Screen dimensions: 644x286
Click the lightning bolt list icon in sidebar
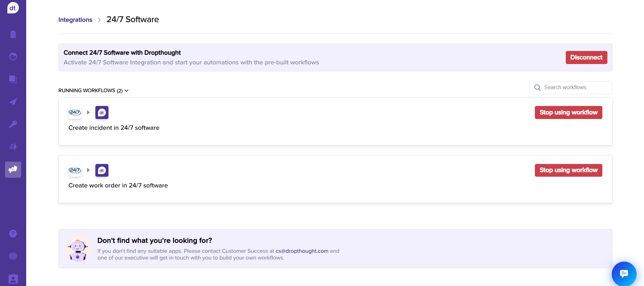coord(13,147)
